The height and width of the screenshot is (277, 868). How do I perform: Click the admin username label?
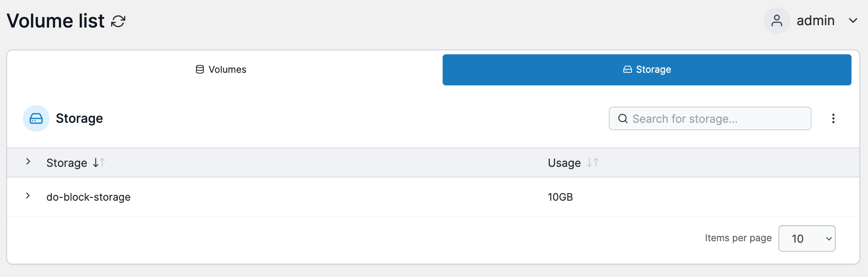click(x=815, y=20)
